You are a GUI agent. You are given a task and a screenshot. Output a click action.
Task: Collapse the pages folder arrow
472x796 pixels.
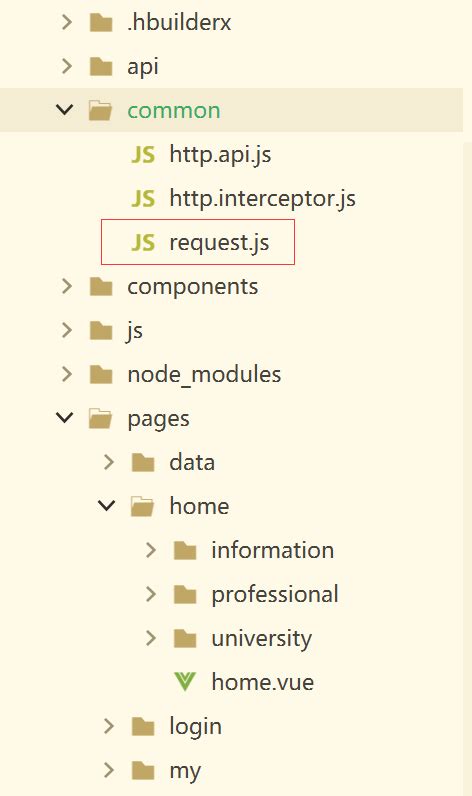(64, 418)
